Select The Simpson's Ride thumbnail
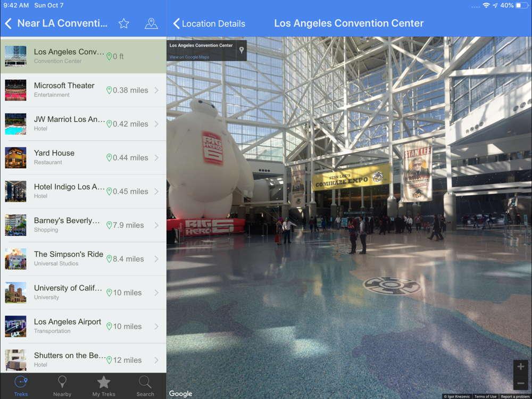 pos(15,259)
